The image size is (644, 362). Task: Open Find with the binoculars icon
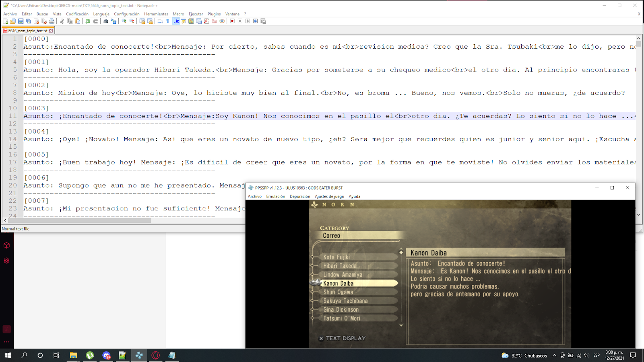coord(106,21)
